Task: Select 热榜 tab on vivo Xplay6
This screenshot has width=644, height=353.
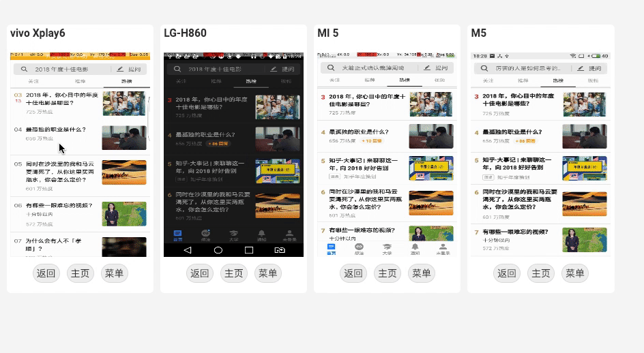Action: 126,81
